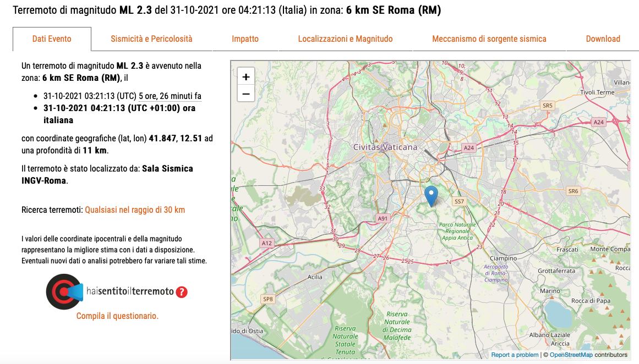Screen dimensions: 639x364
Task: Click the blue epicenter marker on map
Action: pos(431,195)
